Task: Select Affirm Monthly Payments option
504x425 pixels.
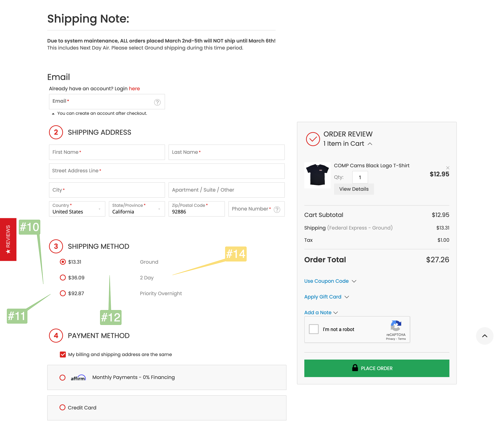Action: 62,378
